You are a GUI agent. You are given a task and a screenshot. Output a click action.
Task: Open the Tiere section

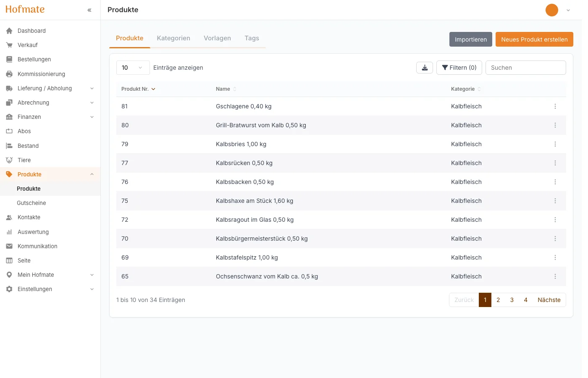click(x=24, y=160)
